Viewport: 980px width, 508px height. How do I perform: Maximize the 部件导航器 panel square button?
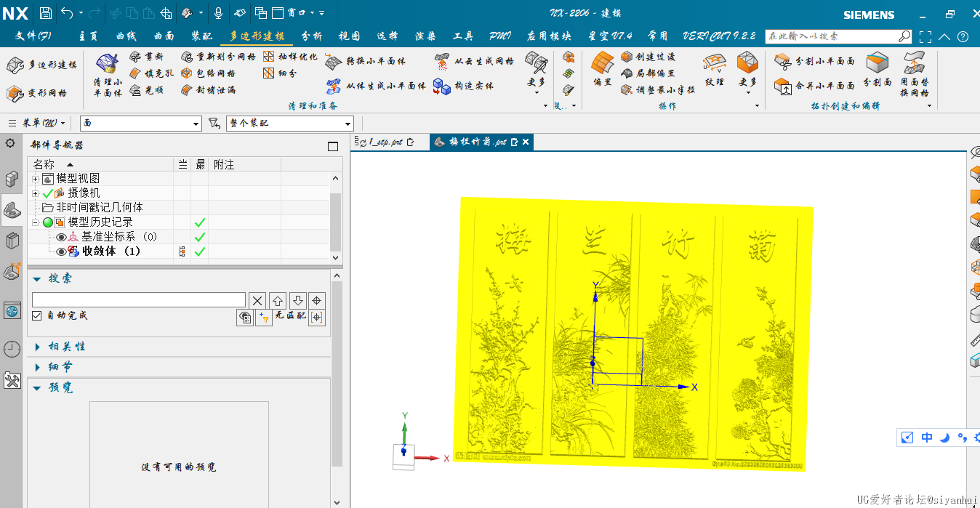pos(333,146)
